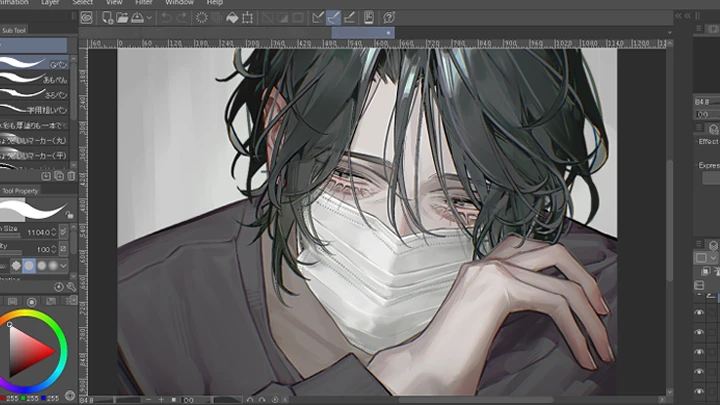Toggle the selection border icon
This screenshot has width=720, height=405.
click(298, 18)
